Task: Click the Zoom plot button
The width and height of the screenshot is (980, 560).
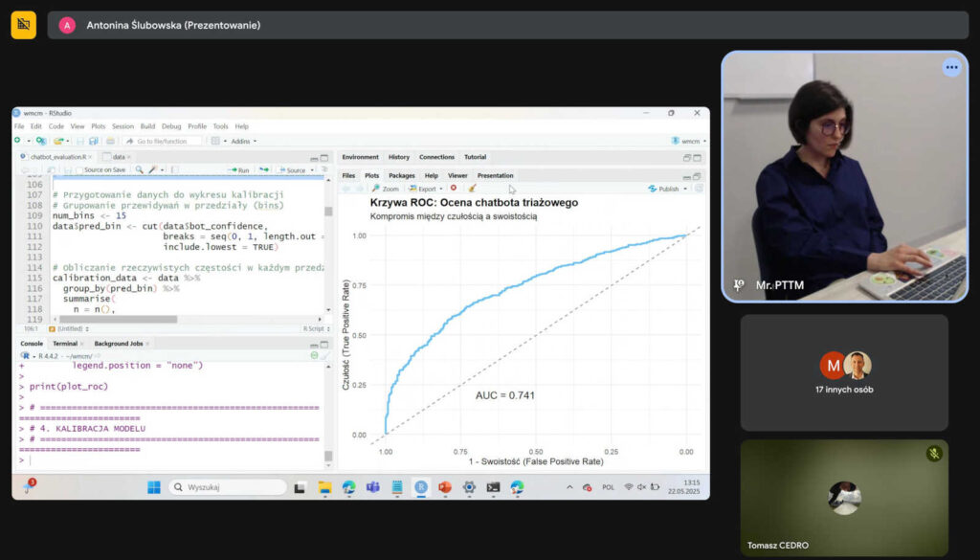Action: pyautogui.click(x=385, y=189)
